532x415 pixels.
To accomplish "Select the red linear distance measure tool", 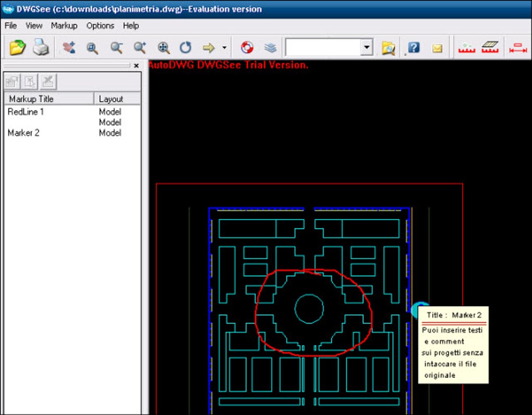I will [x=518, y=48].
